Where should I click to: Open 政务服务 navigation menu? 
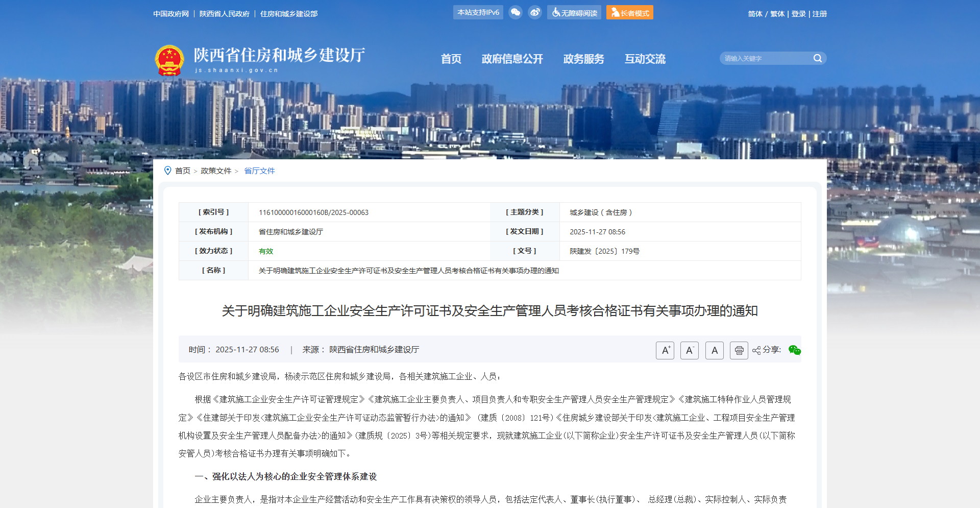[583, 59]
